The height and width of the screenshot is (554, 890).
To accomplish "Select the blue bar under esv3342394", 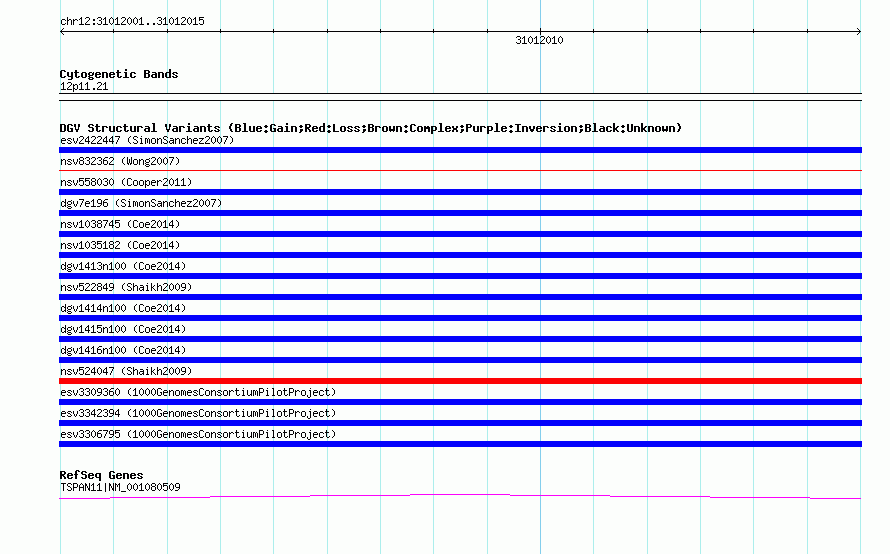I will click(x=460, y=423).
